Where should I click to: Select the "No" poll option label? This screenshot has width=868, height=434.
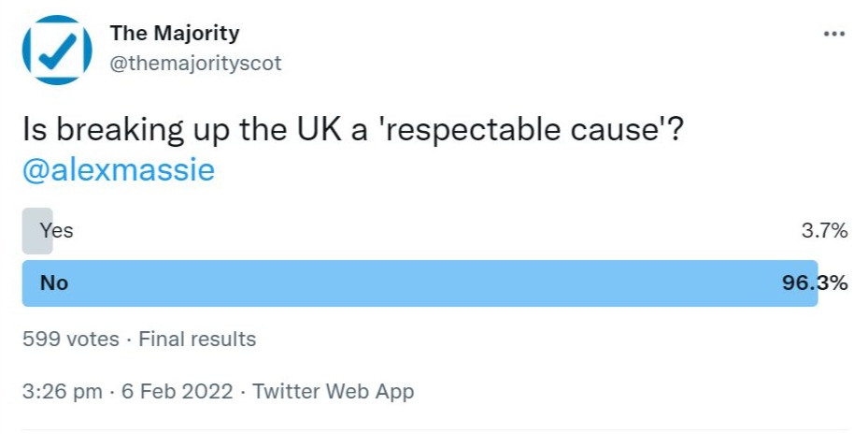pos(54,282)
